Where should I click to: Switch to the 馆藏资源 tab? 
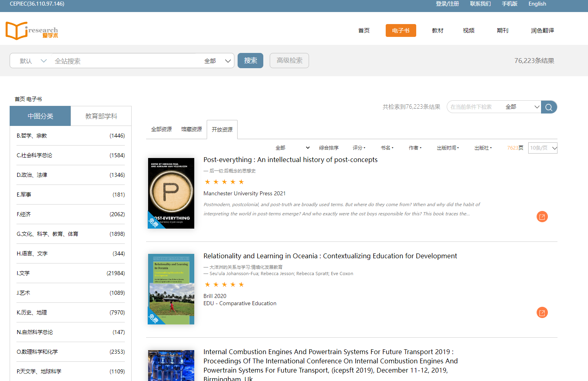coord(191,129)
